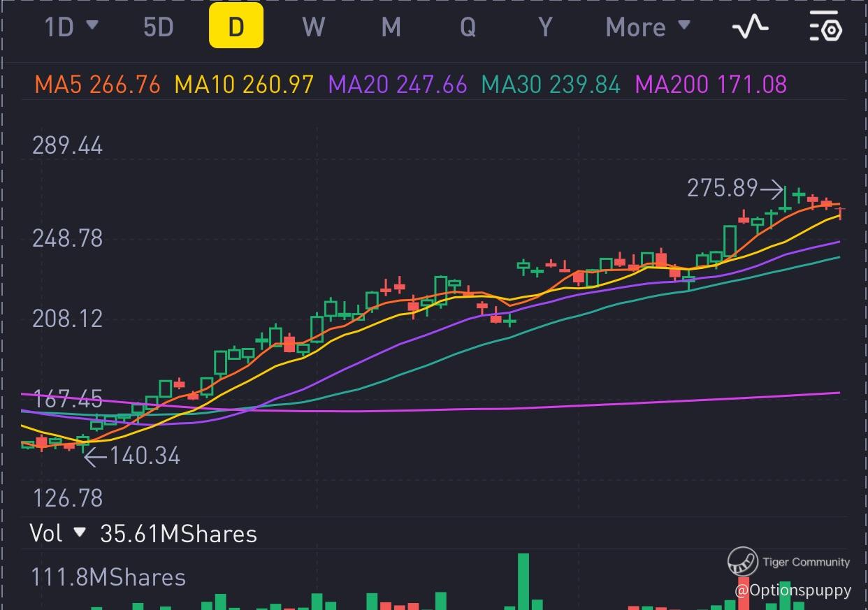This screenshot has height=610, width=868.
Task: Click the 248.78 price axis label
Action: click(x=68, y=238)
